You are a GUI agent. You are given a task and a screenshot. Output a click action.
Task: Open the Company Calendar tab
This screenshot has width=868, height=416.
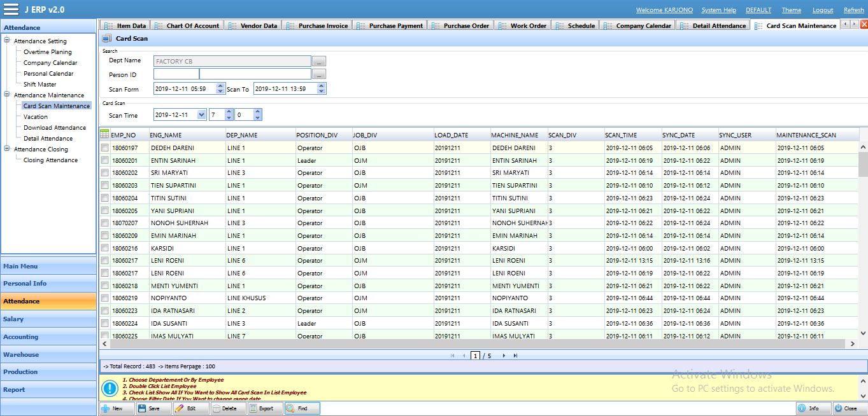[x=643, y=25]
